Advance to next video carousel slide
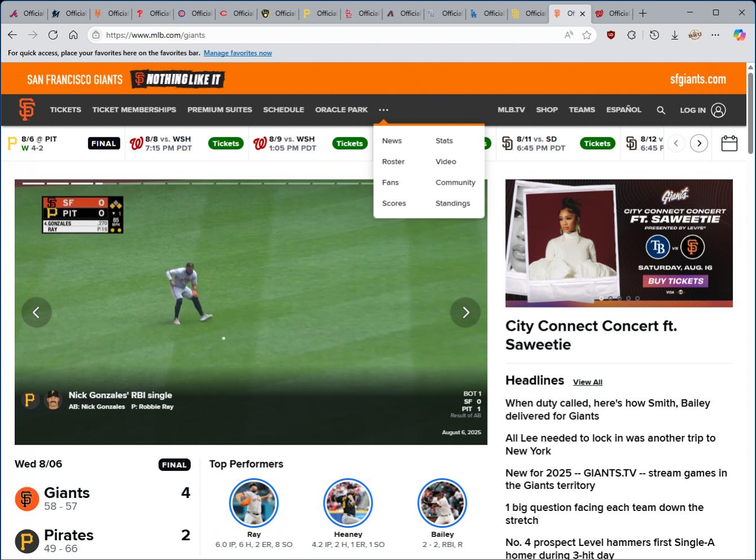This screenshot has height=560, width=756. click(x=465, y=312)
